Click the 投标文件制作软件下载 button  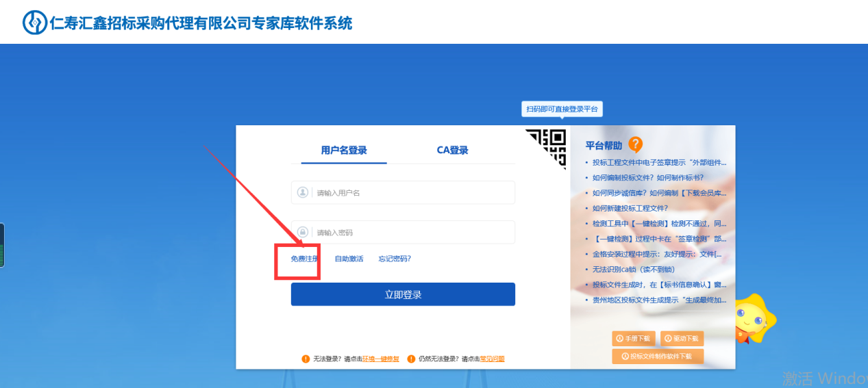[657, 356]
